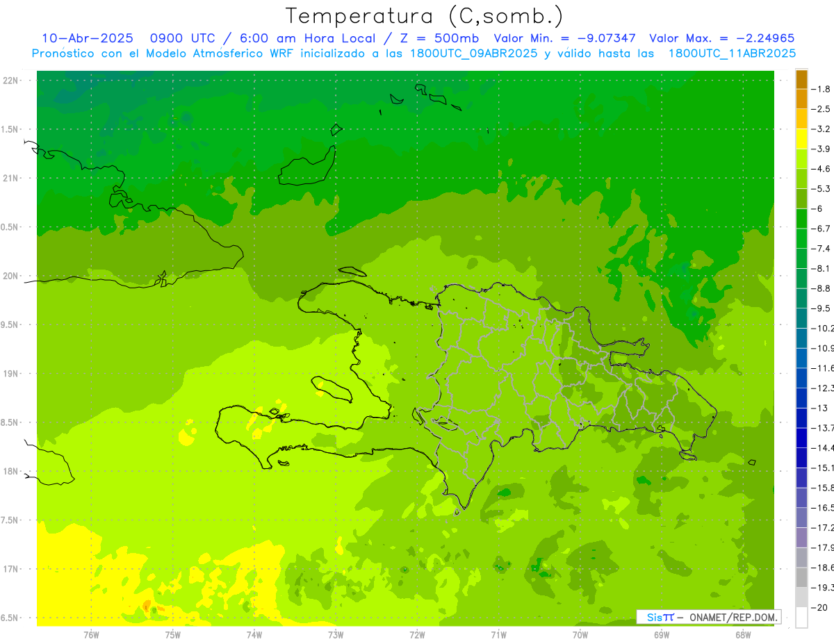Screen dimensions: 834x644
Task: Click the '76W' longitude axis label
Action: [x=91, y=635]
